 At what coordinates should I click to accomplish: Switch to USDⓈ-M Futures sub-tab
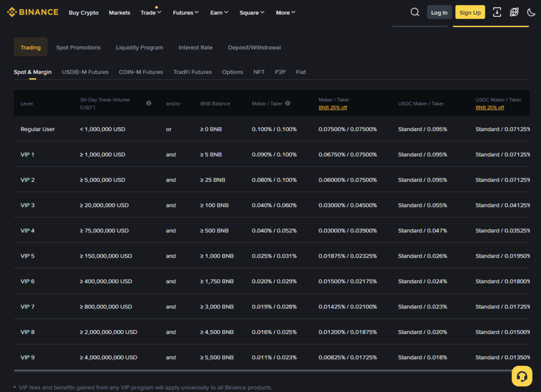pyautogui.click(x=85, y=72)
